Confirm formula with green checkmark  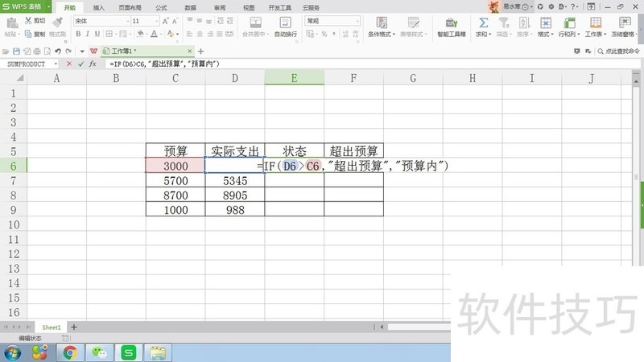click(80, 64)
